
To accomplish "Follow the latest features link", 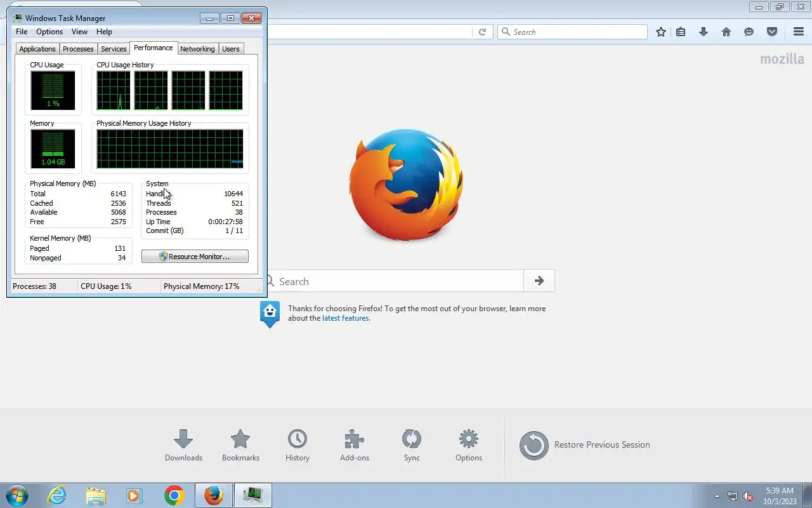I will (x=345, y=318).
